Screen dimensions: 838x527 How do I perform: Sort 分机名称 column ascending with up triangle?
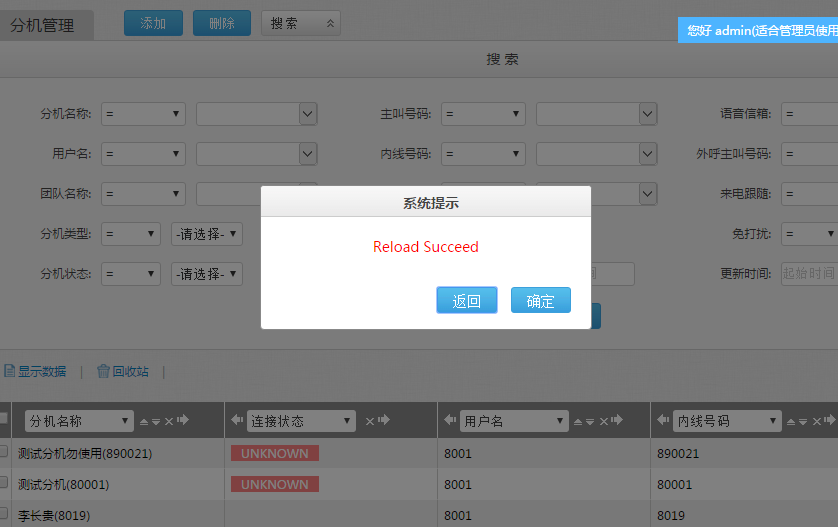pyautogui.click(x=143, y=422)
